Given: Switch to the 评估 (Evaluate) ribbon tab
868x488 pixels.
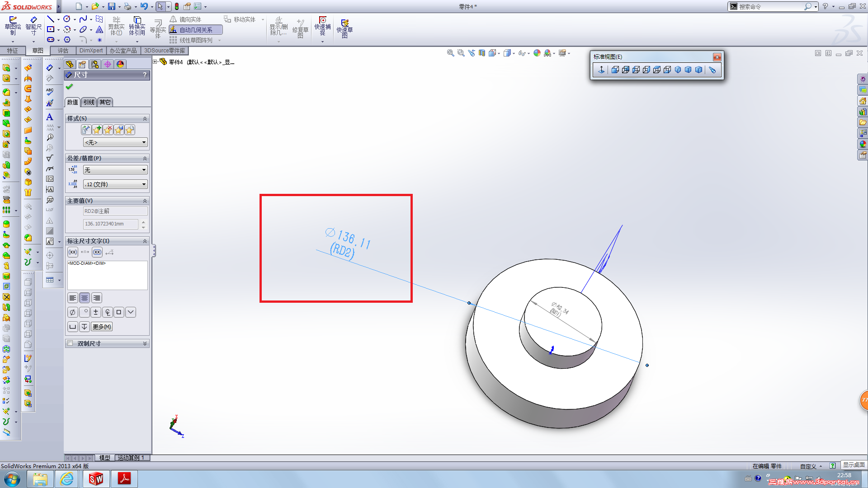Looking at the screenshot, I should coord(63,51).
